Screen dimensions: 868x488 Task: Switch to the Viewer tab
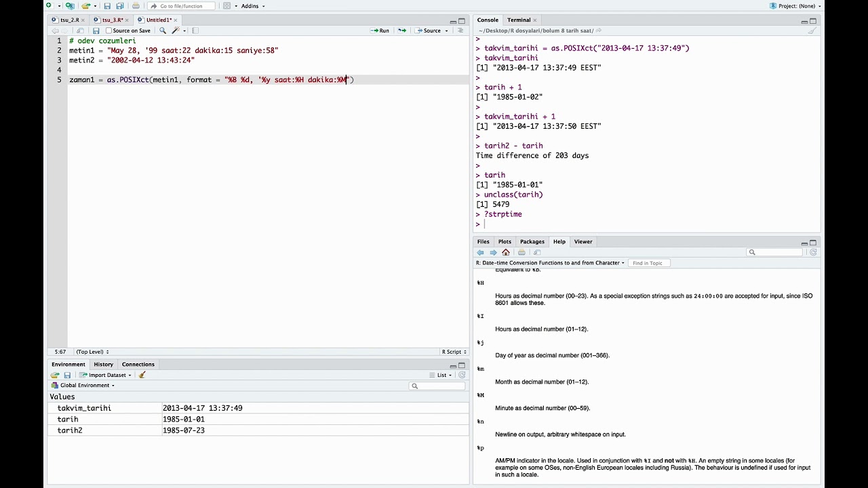tap(583, 242)
